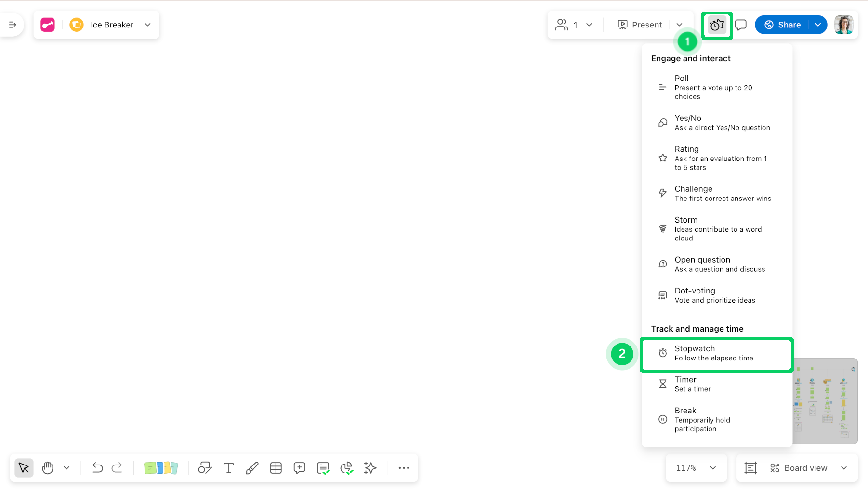Open the sticky notes tool
The height and width of the screenshot is (492, 868).
(161, 467)
